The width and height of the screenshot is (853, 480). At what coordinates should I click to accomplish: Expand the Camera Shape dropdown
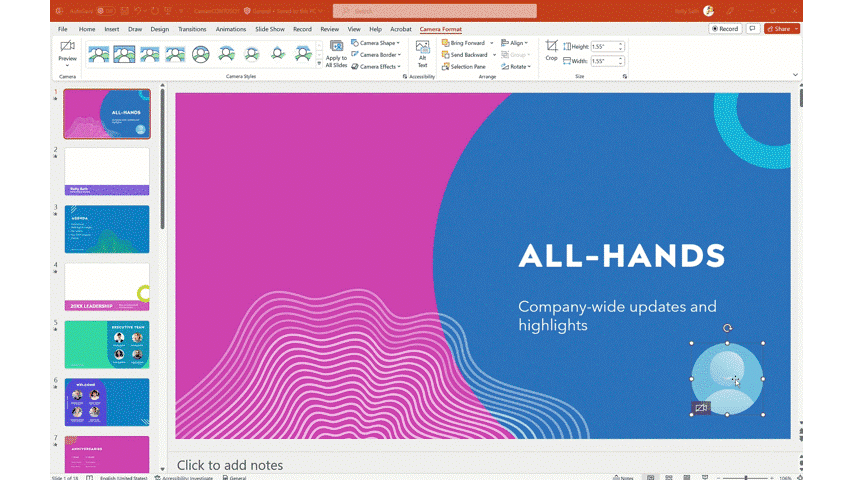click(398, 43)
